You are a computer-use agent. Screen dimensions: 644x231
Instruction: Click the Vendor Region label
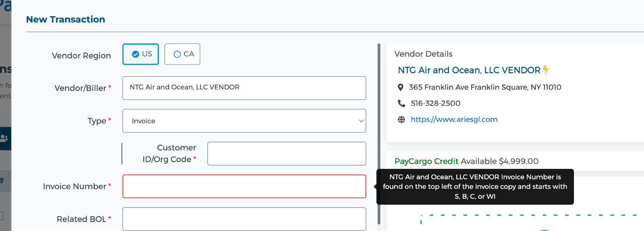pos(81,56)
